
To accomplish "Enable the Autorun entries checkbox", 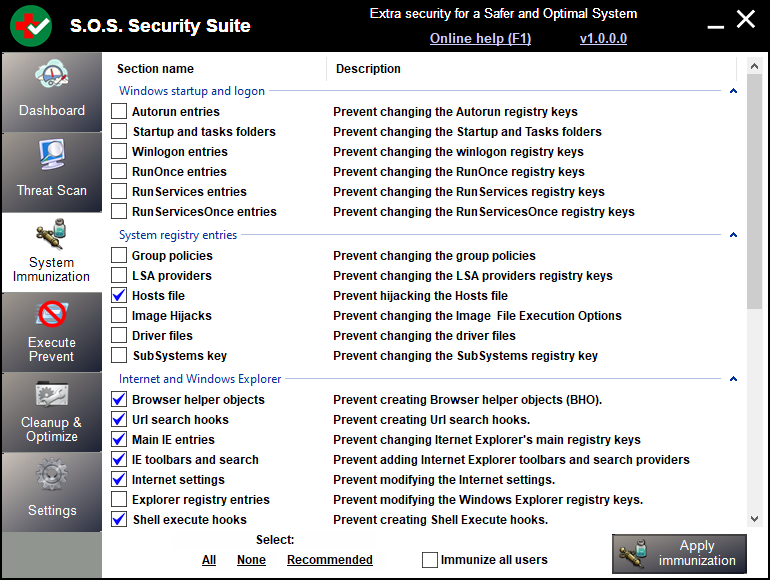I will [119, 111].
